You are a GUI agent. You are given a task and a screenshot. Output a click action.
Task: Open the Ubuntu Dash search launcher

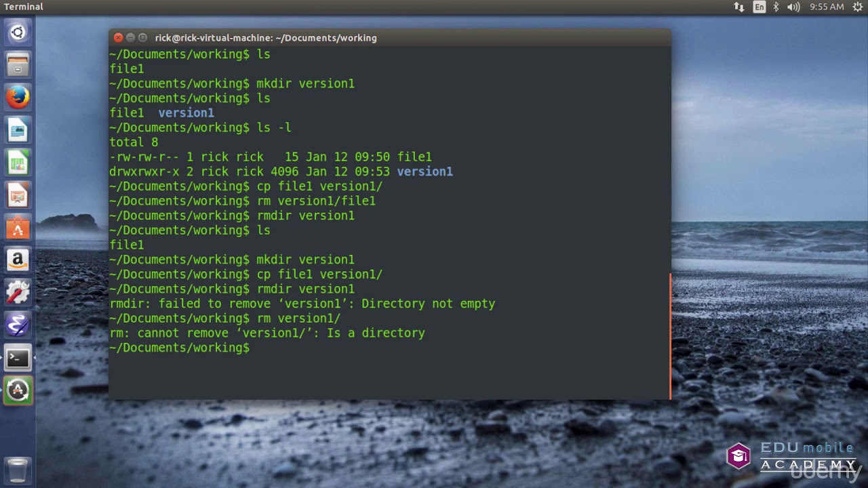tap(18, 32)
